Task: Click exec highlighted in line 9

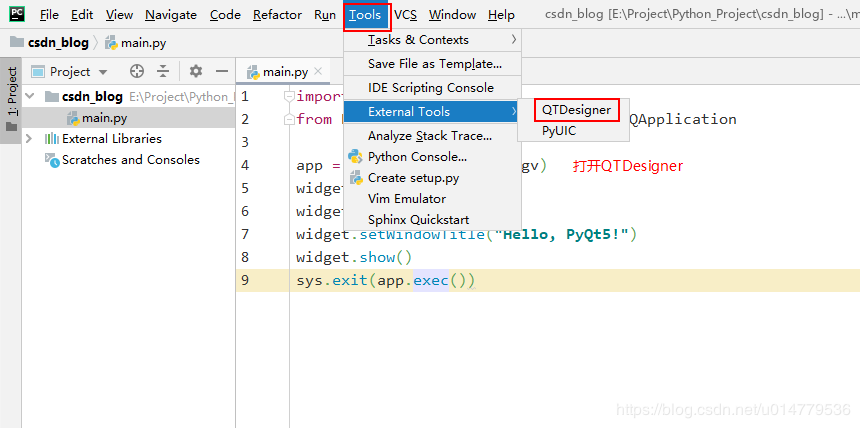Action: (x=431, y=280)
